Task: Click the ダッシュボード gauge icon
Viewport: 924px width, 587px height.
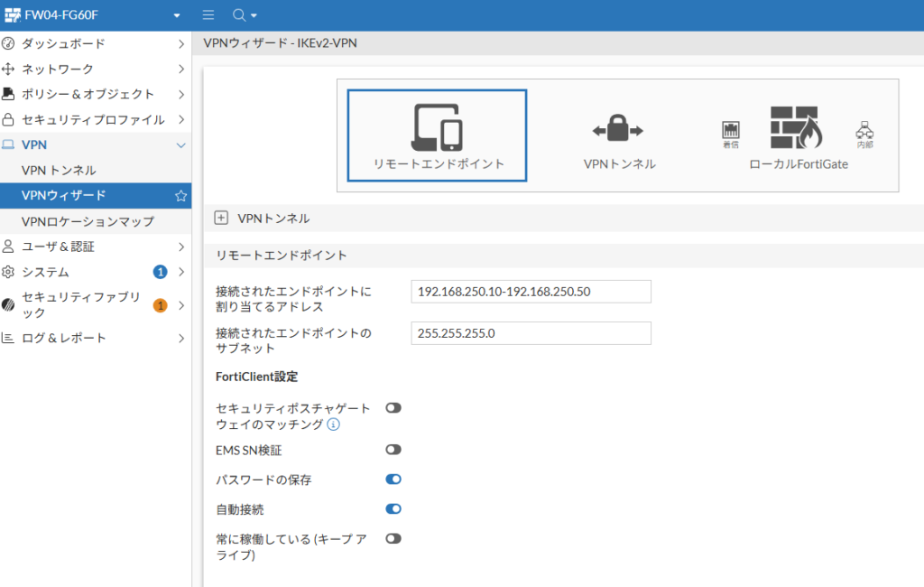Action: click(8, 43)
